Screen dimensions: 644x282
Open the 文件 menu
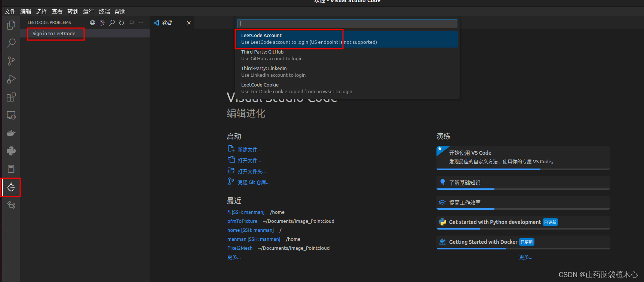point(10,12)
